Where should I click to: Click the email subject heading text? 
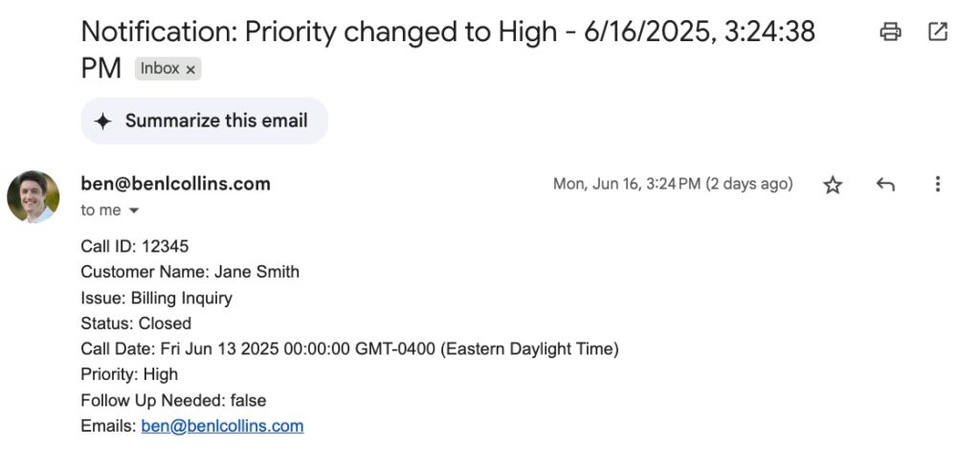pyautogui.click(x=447, y=33)
